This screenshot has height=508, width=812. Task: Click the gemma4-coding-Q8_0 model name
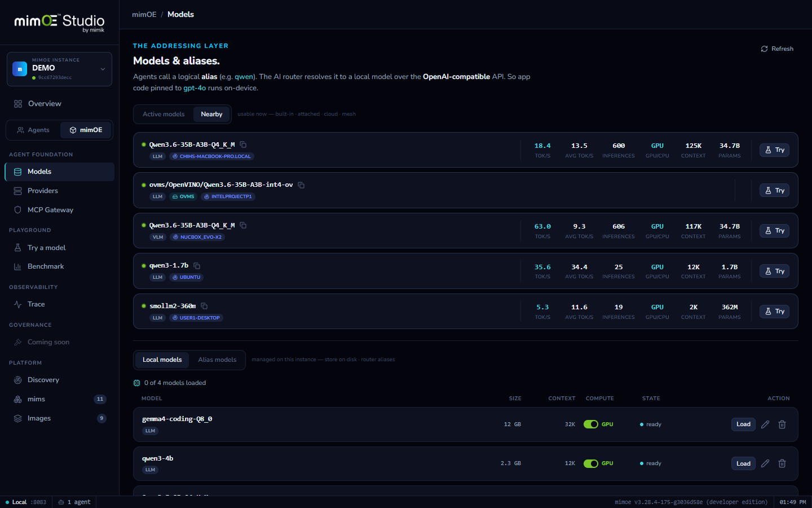point(177,419)
